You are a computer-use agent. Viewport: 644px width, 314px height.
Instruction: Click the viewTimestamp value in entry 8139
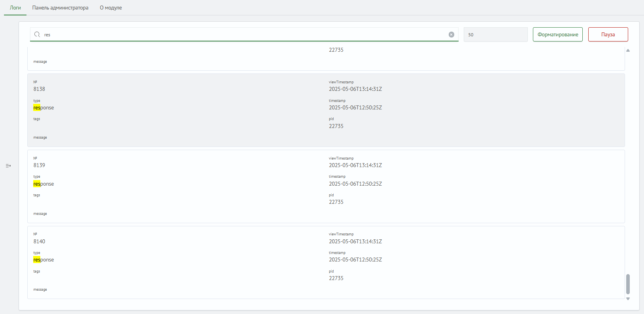[355, 165]
